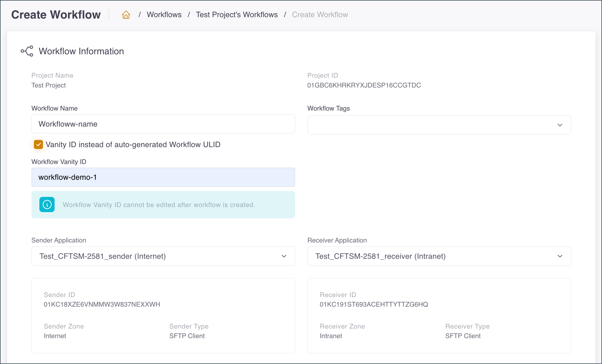Go to home via breadcrumb house icon
This screenshot has height=364, width=602.
(126, 15)
